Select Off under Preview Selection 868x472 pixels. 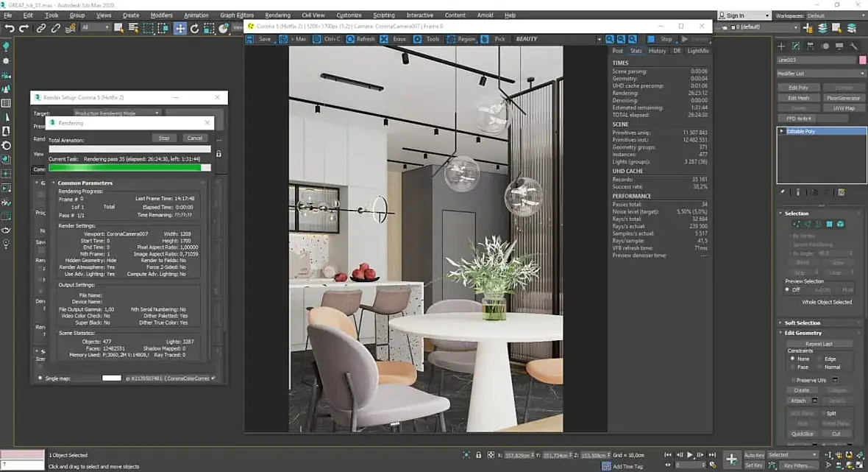pyautogui.click(x=787, y=289)
